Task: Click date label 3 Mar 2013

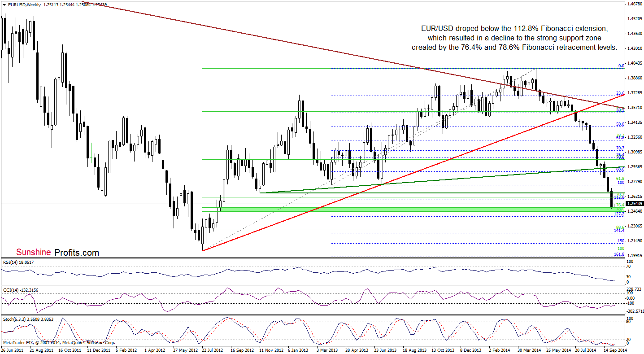Action: (x=327, y=350)
